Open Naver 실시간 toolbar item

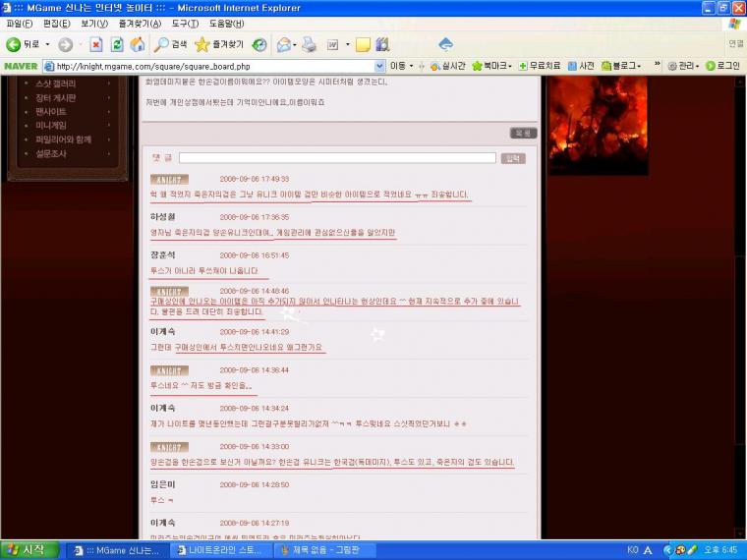coord(448,66)
